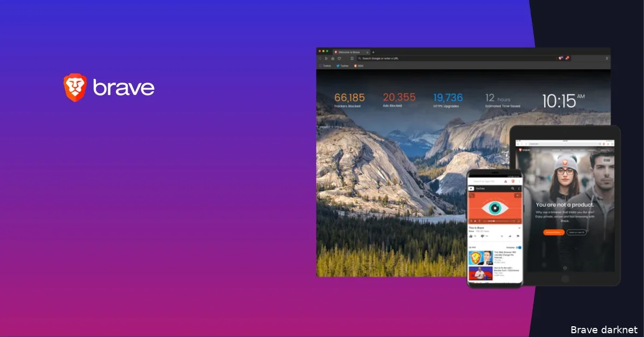
Task: Select the Welcome to Brave tab
Action: coord(349,52)
